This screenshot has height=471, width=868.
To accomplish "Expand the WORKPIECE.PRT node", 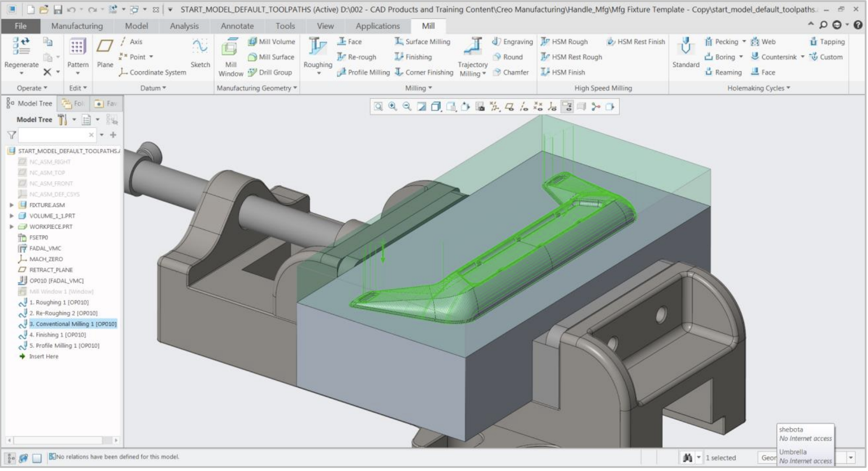I will click(12, 227).
